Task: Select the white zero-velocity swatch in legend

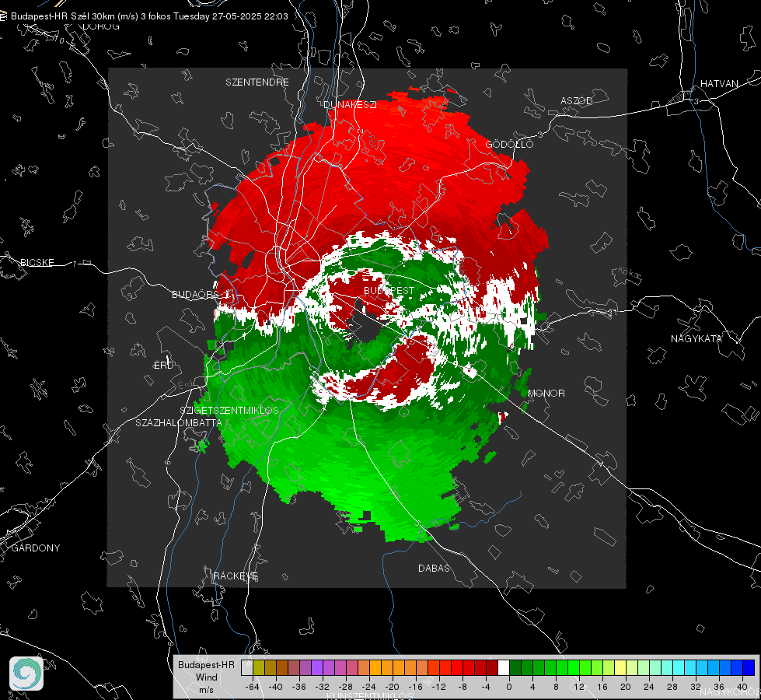Action: [504, 667]
